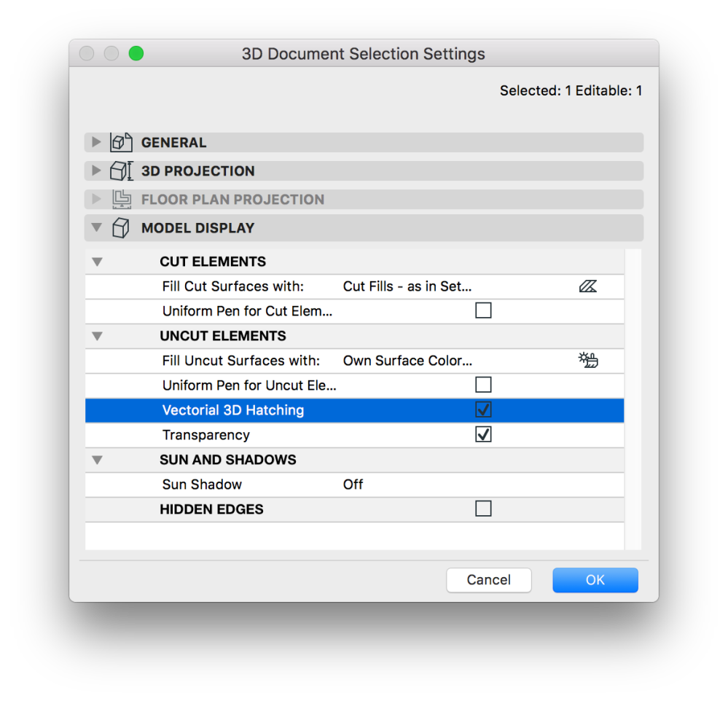Screen dimensions: 728x701
Task: Click the Model Display panel icon
Action: (120, 227)
